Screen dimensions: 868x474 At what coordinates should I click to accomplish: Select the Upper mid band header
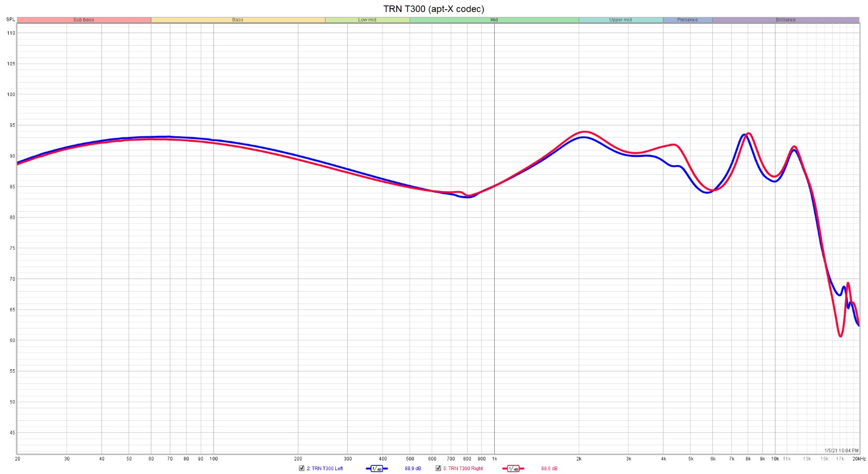pyautogui.click(x=621, y=20)
